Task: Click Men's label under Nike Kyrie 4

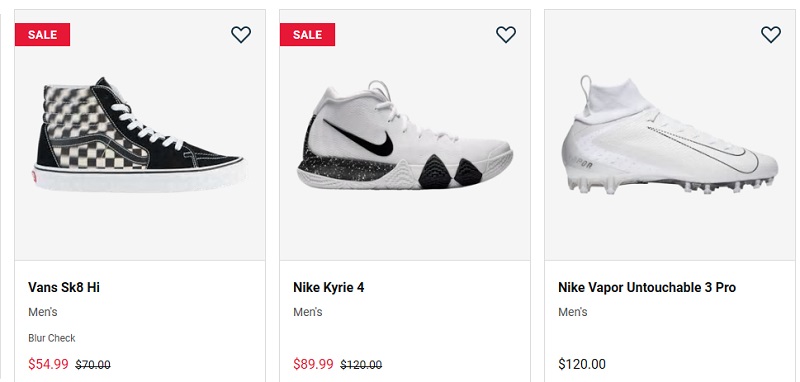Action: coord(308,312)
